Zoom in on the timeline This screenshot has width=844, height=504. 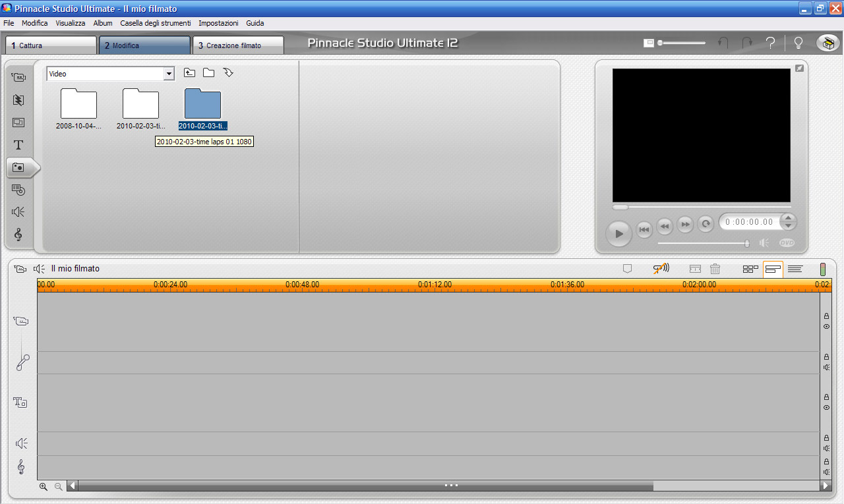click(44, 486)
